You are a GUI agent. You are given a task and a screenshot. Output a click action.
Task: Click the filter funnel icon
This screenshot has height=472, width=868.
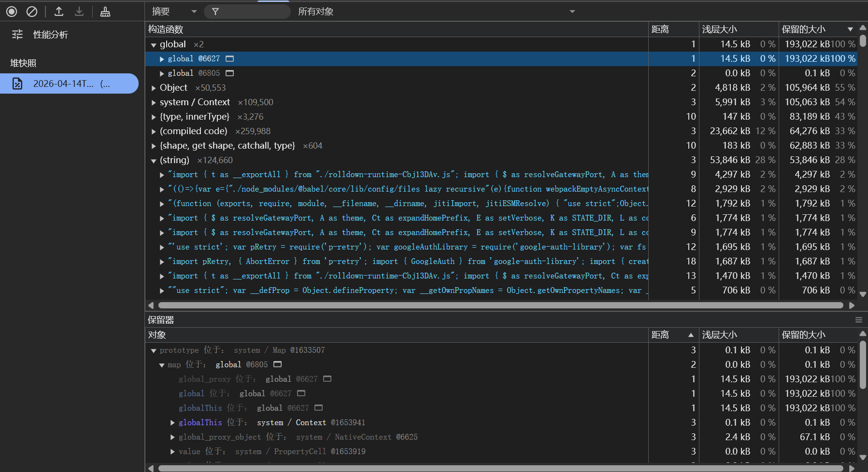(215, 12)
